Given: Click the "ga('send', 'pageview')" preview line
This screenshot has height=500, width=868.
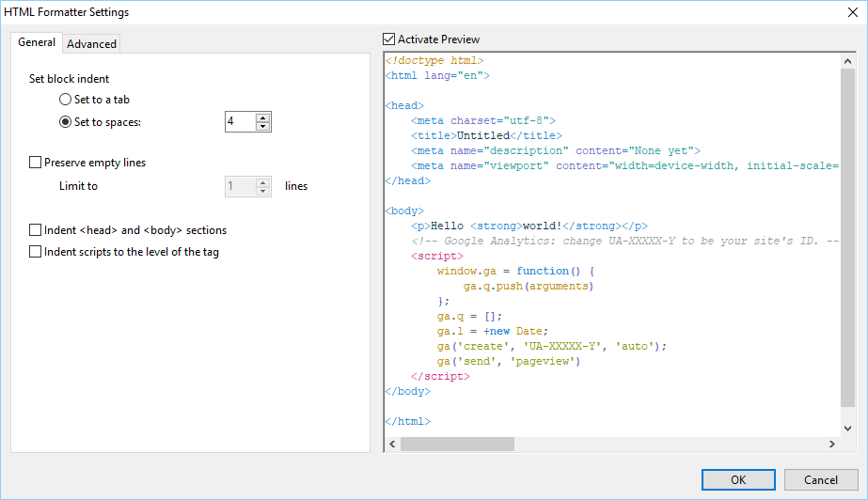Looking at the screenshot, I should point(509,361).
